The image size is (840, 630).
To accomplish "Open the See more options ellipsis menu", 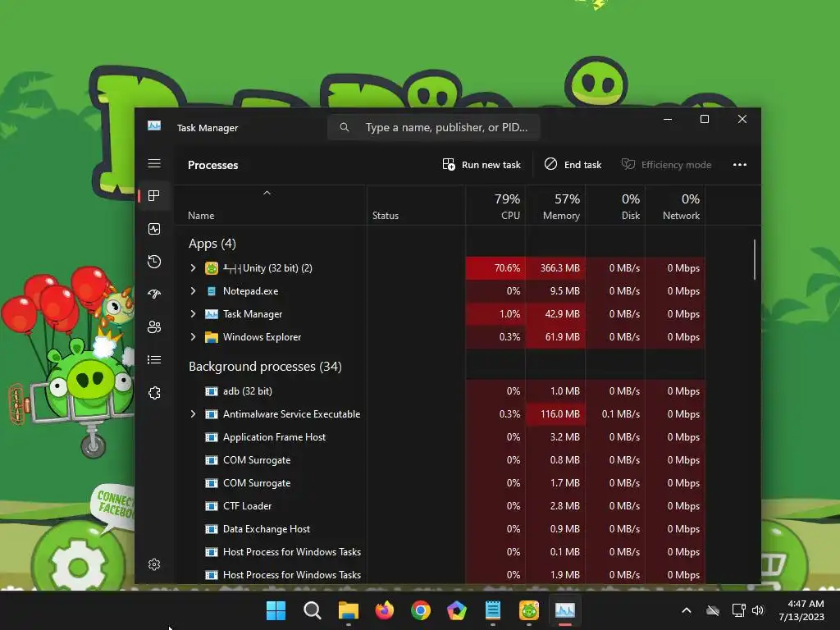I will 740,164.
